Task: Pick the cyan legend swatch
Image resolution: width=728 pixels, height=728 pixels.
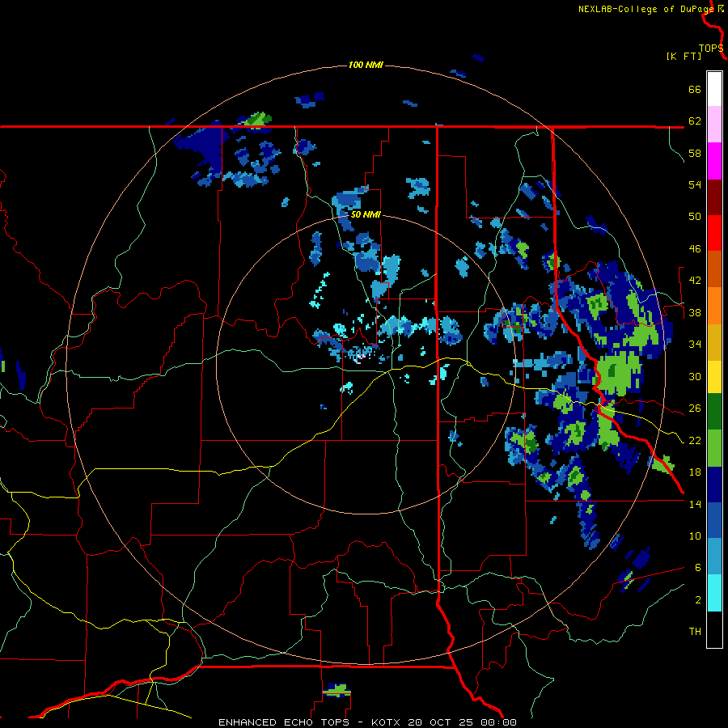Action: pyautogui.click(x=714, y=593)
